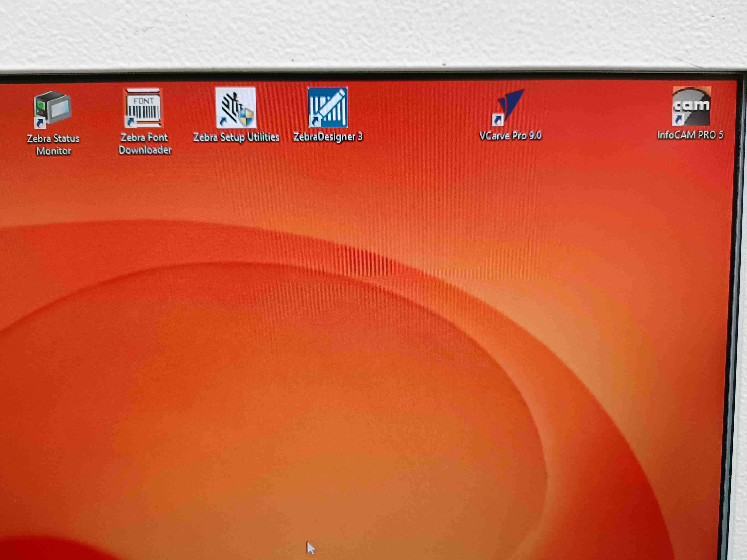The height and width of the screenshot is (560, 747).
Task: Click the "Zebra Font Downloader" label text
Action: point(145,144)
